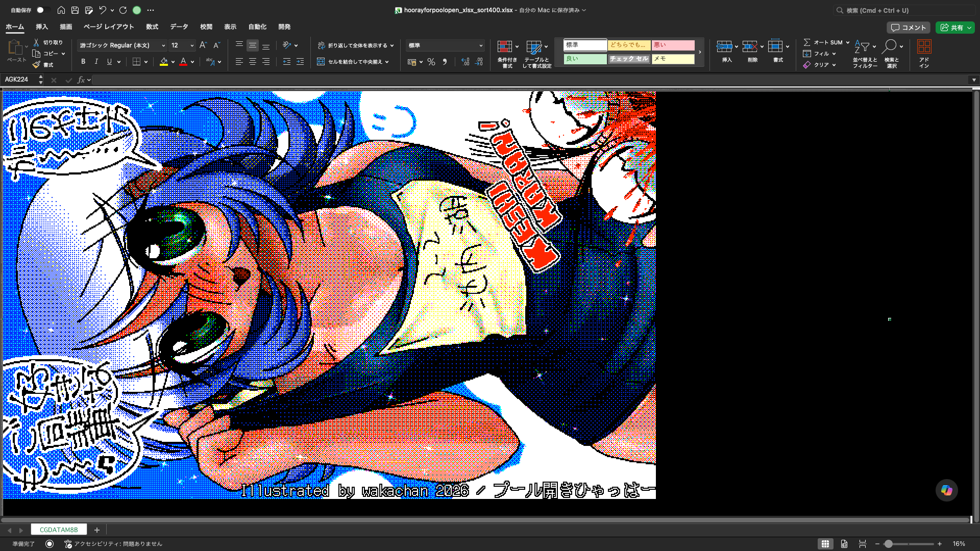Open the add-ins (アドイン) icon
The image size is (980, 551).
click(924, 54)
